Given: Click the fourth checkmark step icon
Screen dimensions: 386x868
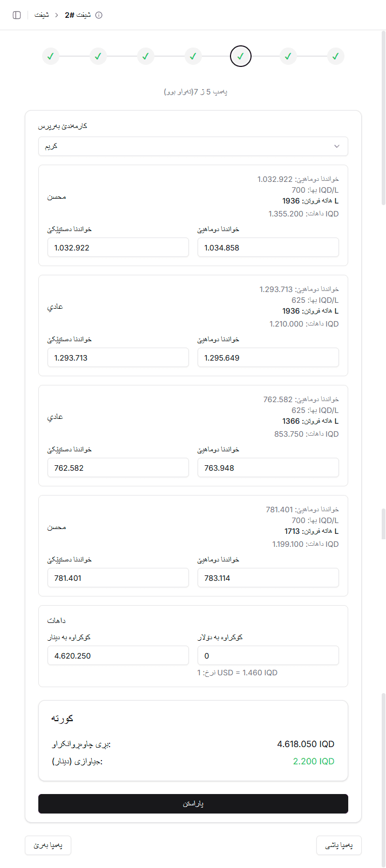Looking at the screenshot, I should coord(193,56).
